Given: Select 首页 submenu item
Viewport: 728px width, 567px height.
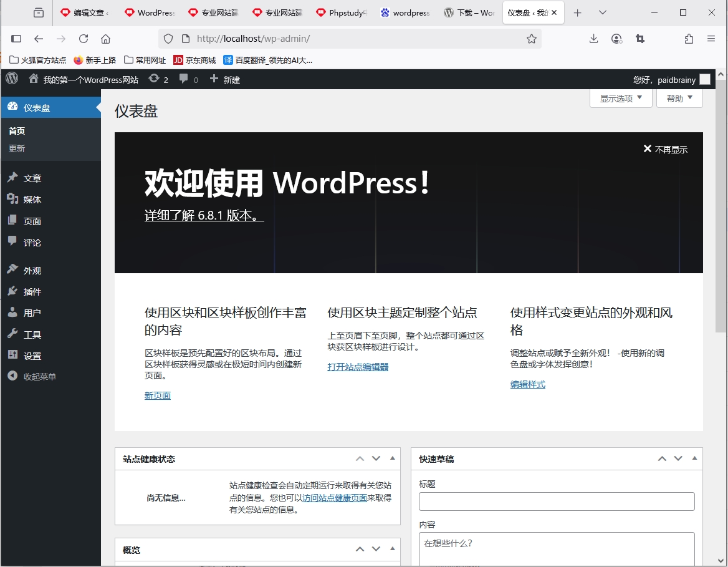Looking at the screenshot, I should click(17, 131).
